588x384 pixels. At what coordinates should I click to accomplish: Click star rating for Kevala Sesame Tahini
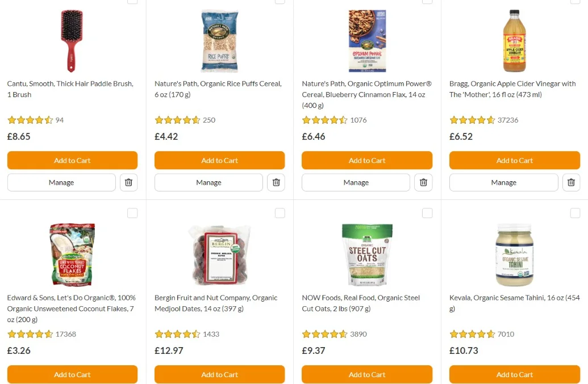pos(472,334)
